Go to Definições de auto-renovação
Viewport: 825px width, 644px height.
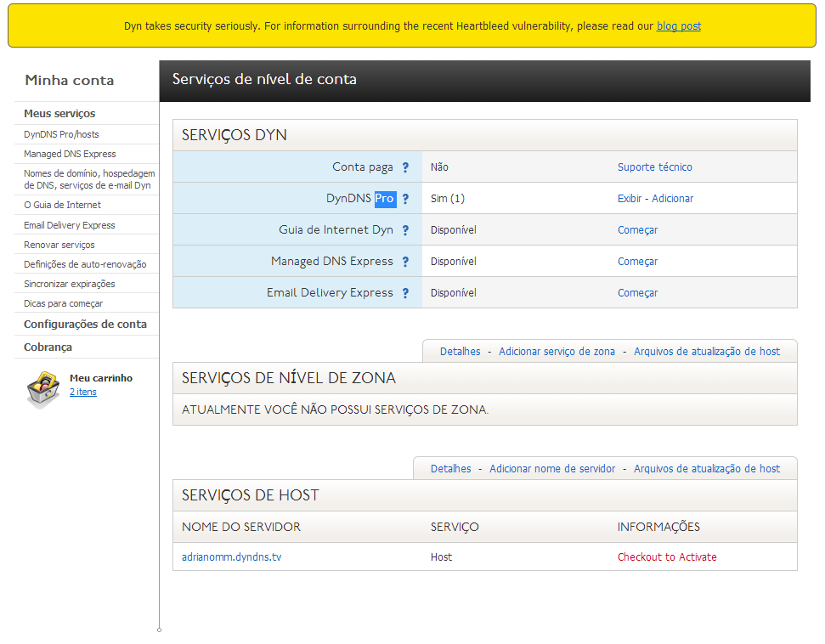click(x=85, y=264)
